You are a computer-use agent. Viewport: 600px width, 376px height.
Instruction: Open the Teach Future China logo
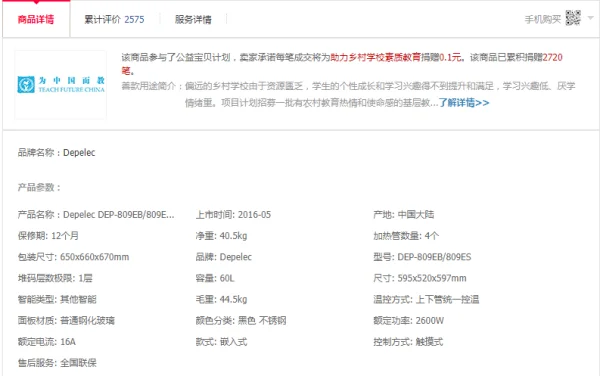coord(61,85)
